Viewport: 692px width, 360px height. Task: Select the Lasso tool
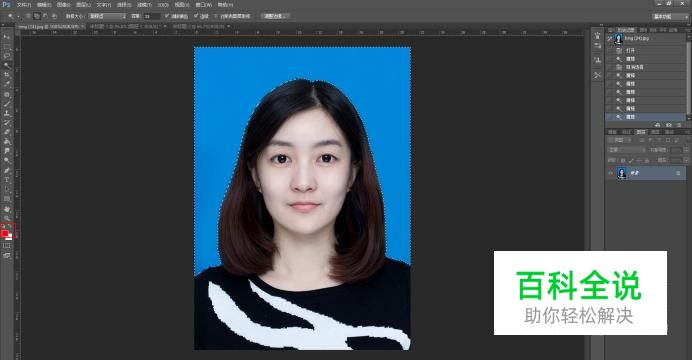coord(7,56)
